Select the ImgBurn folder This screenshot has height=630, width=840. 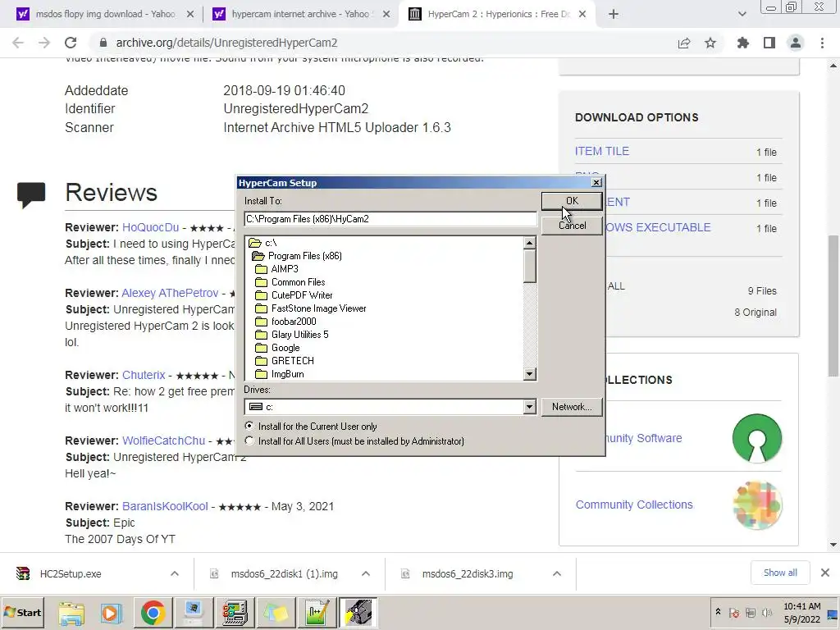point(280,374)
